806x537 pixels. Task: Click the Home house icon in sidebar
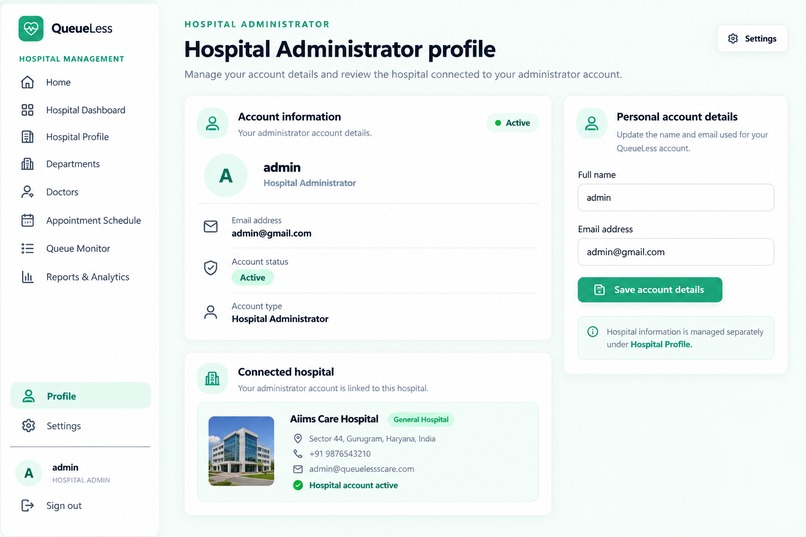tap(27, 82)
